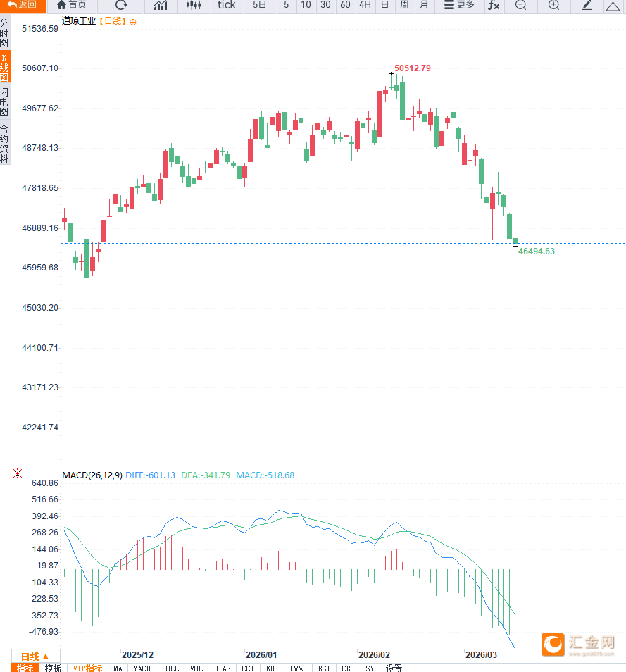Click the MACD(26,12,9) parameter label
The image size is (626, 672).
coord(92,475)
